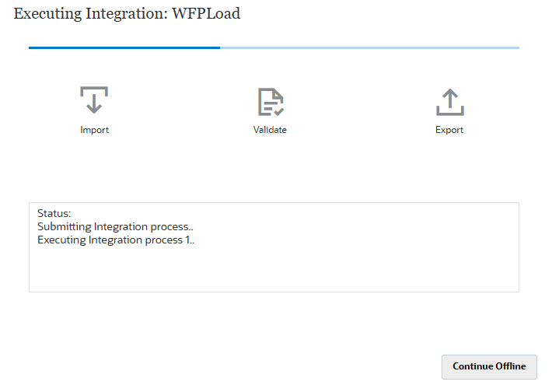Click the "Executing Integration process 1.." status line
The width and height of the screenshot is (552, 392).
116,240
